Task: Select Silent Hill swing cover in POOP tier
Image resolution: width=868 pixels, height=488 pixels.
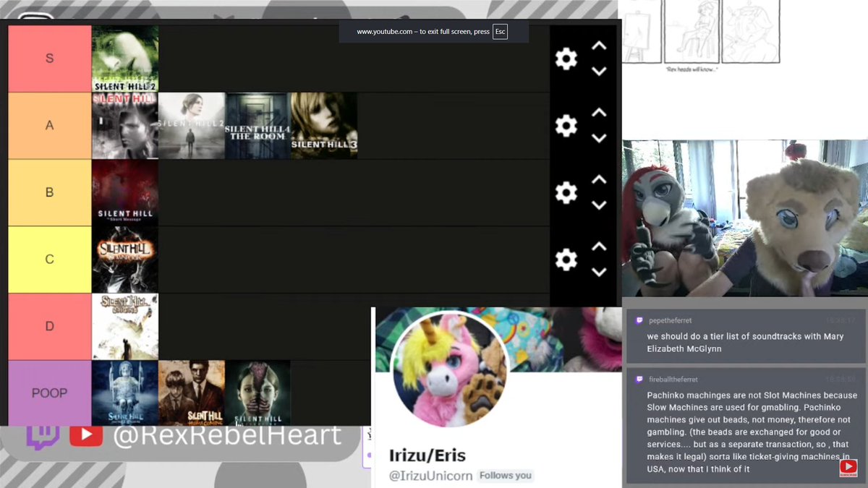Action: [x=125, y=393]
